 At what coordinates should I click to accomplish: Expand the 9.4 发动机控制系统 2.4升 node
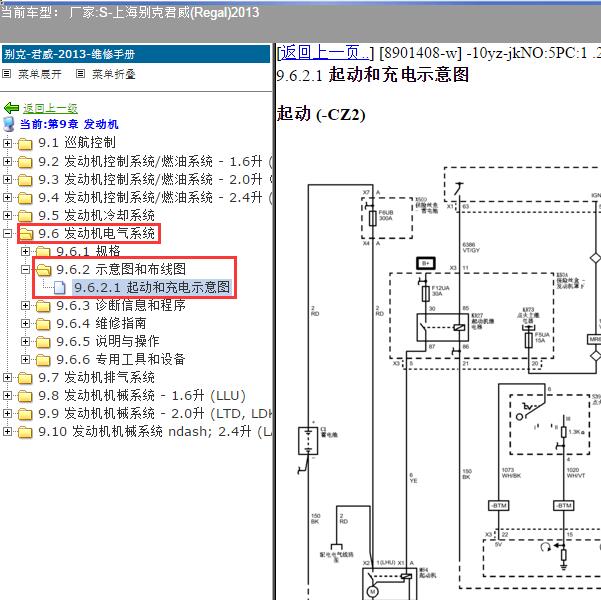7,197
